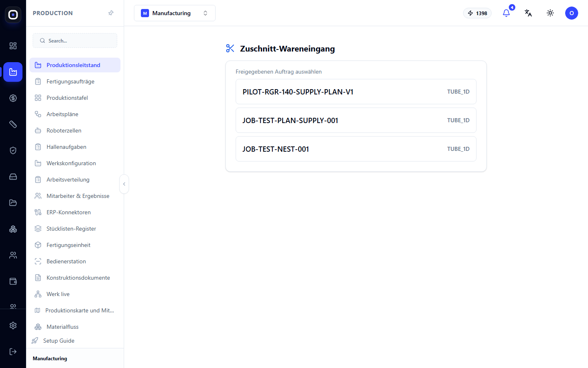Open the Manufacturing workspace dropdown
This screenshot has height=368, width=588.
tap(175, 13)
